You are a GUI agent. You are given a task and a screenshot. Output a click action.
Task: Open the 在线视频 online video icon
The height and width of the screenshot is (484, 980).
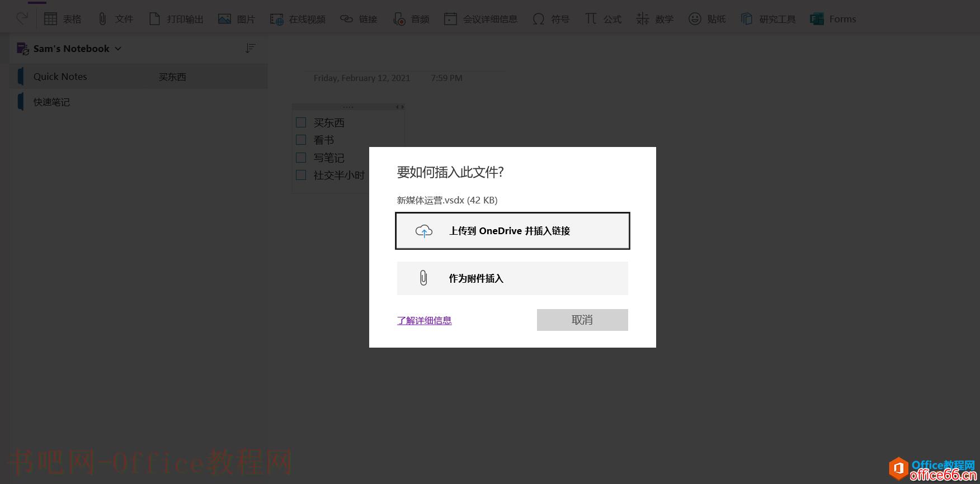coord(276,19)
